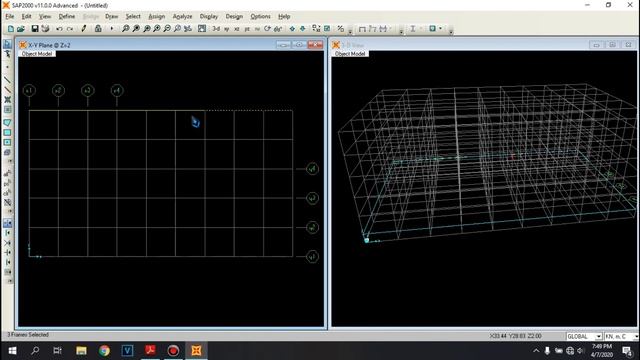Select the pointer tool in left toolbar

(7, 44)
